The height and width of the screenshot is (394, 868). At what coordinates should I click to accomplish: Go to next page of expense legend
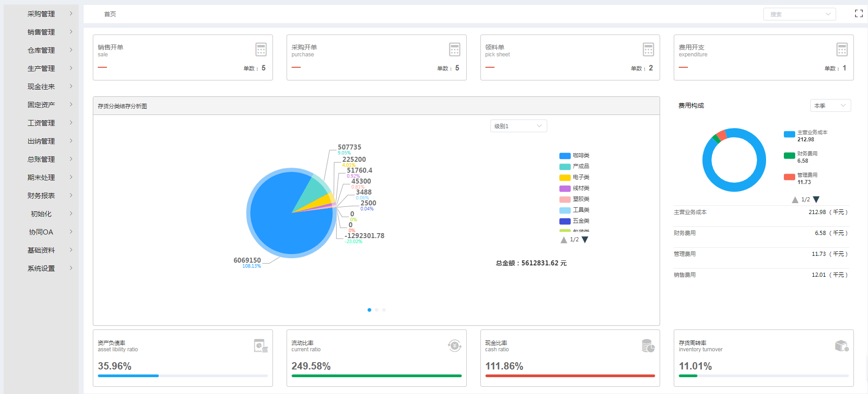(816, 199)
